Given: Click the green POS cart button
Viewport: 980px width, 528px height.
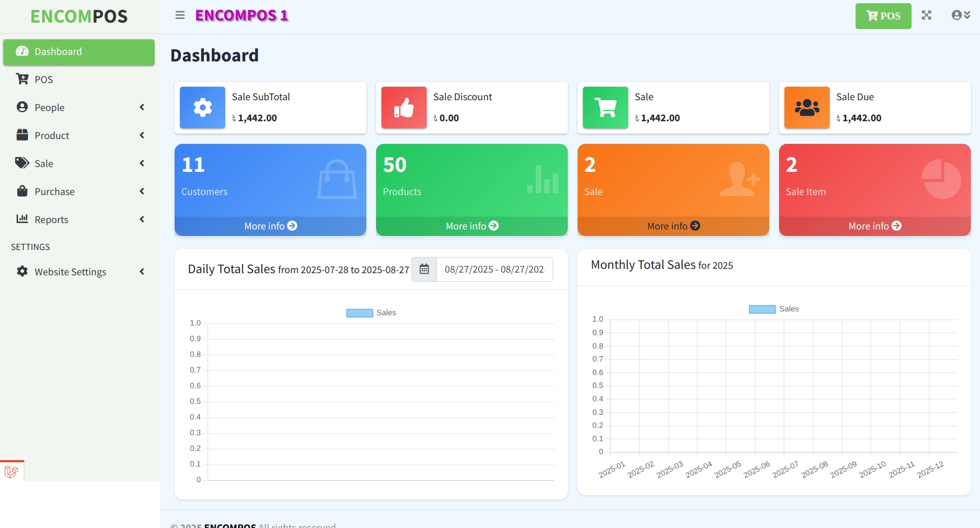Looking at the screenshot, I should click(883, 16).
